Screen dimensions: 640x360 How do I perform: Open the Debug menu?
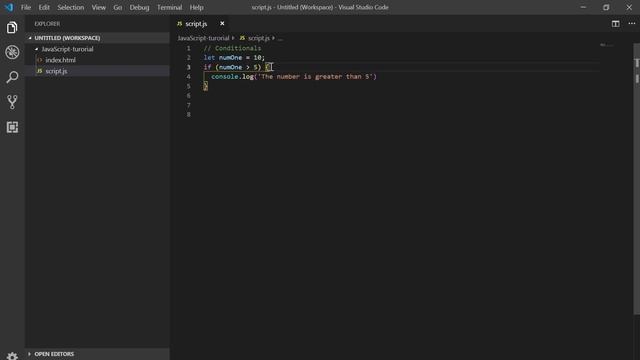point(139,7)
